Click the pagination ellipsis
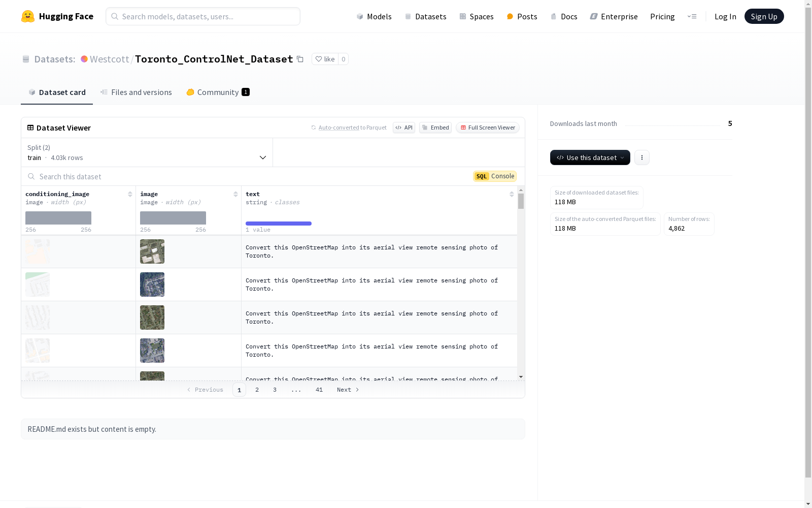Viewport: 812px width, 508px height. tap(296, 390)
